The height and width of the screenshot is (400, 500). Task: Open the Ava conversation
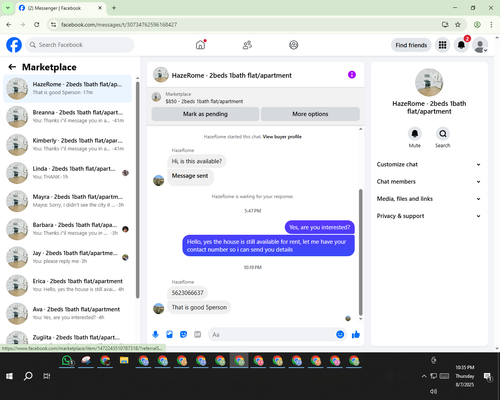(x=67, y=313)
